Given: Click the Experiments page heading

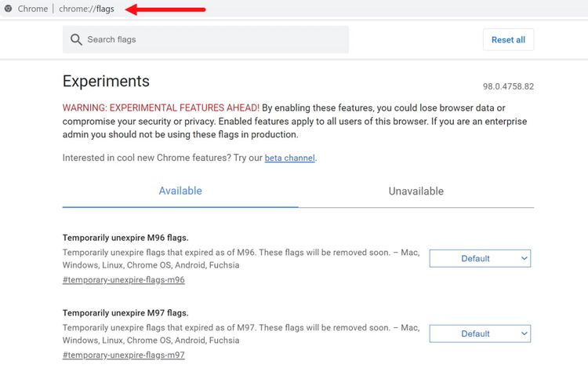Looking at the screenshot, I should 106,81.
